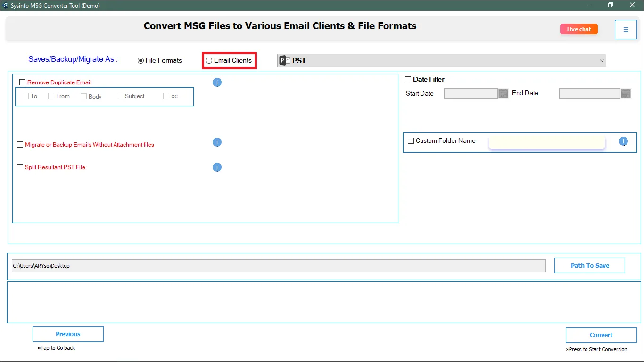Click info icon beside Migrate Without Attachment

(217, 142)
